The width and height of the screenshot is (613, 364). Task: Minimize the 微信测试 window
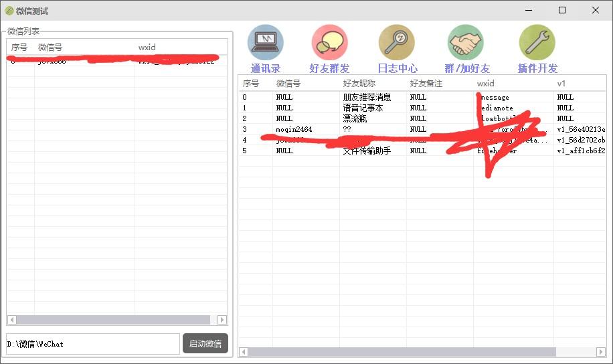[x=529, y=10]
